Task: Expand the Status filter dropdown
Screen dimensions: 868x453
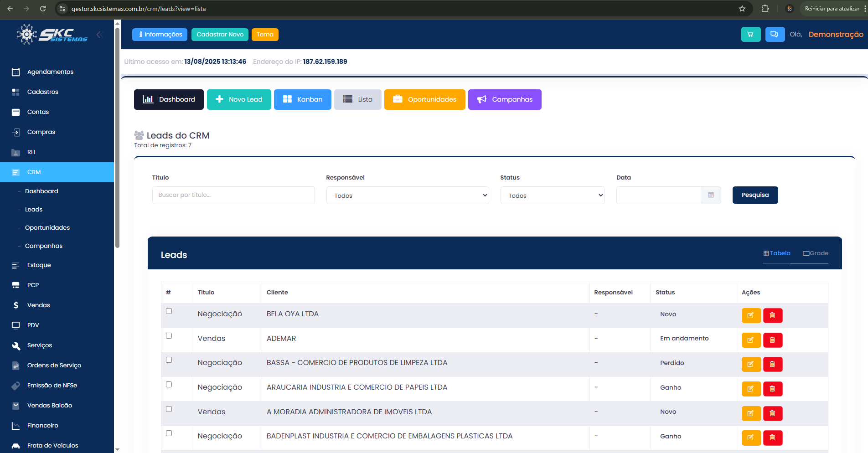Action: (552, 196)
